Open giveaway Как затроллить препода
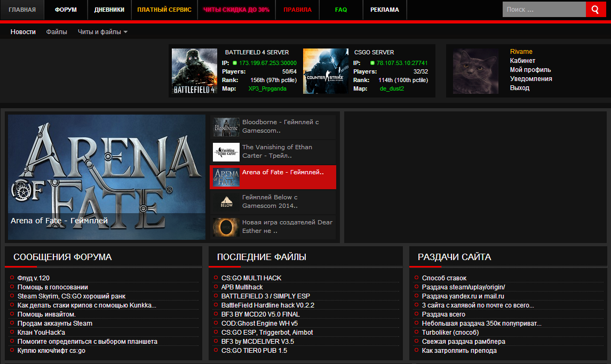Image resolution: width=611 pixels, height=364 pixels. point(459,351)
